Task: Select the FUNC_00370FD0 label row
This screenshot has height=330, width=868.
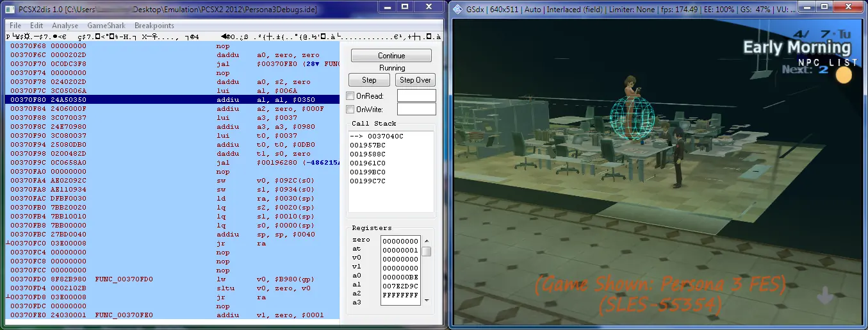Action: click(x=172, y=279)
